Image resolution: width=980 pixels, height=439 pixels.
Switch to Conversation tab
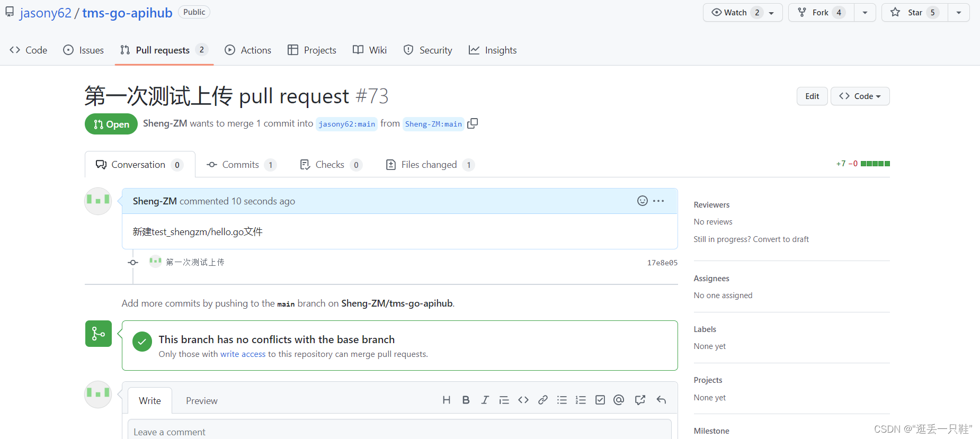point(140,165)
